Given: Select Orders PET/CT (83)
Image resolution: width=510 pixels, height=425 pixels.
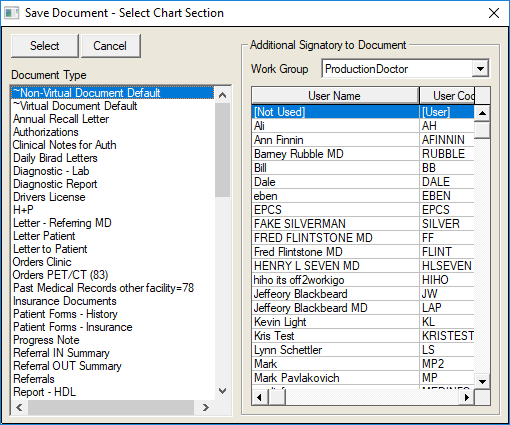Looking at the screenshot, I should pos(113,275).
